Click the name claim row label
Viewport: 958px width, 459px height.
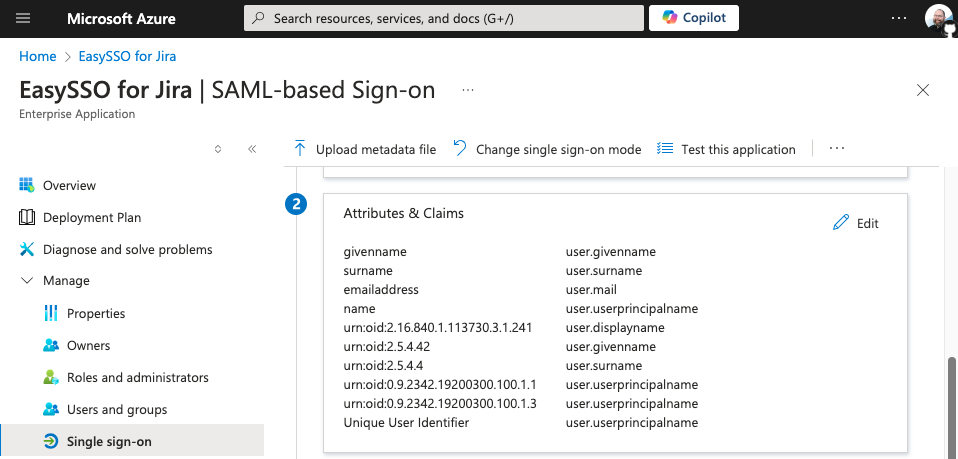(x=359, y=309)
